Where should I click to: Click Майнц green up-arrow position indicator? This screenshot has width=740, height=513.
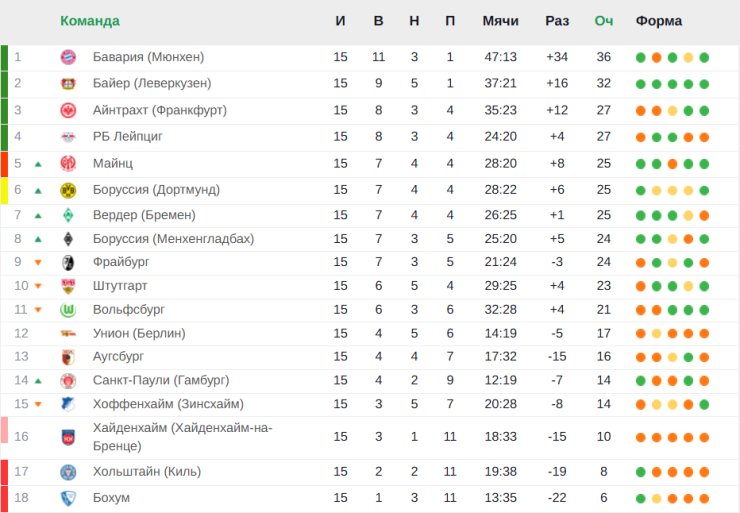(x=38, y=164)
